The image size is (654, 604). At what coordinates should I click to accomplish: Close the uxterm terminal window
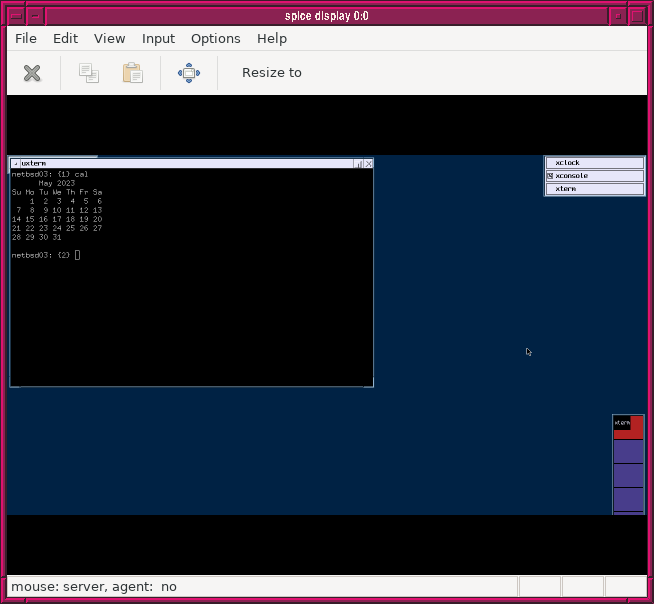[x=368, y=163]
